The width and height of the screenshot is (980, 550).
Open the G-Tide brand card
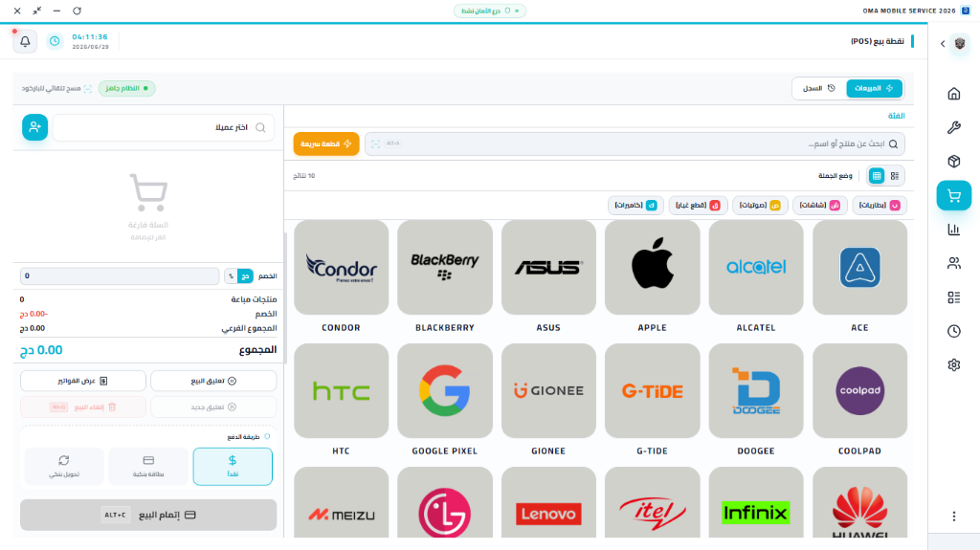click(653, 390)
